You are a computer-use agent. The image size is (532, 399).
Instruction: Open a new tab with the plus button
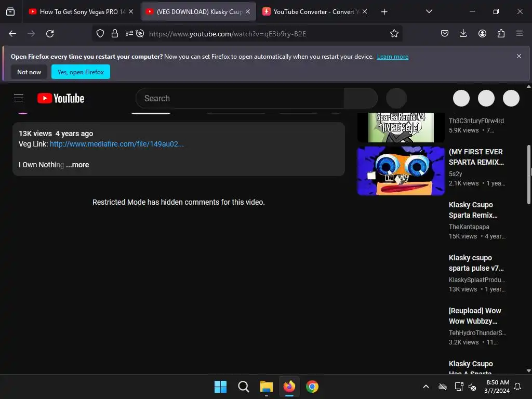(384, 12)
